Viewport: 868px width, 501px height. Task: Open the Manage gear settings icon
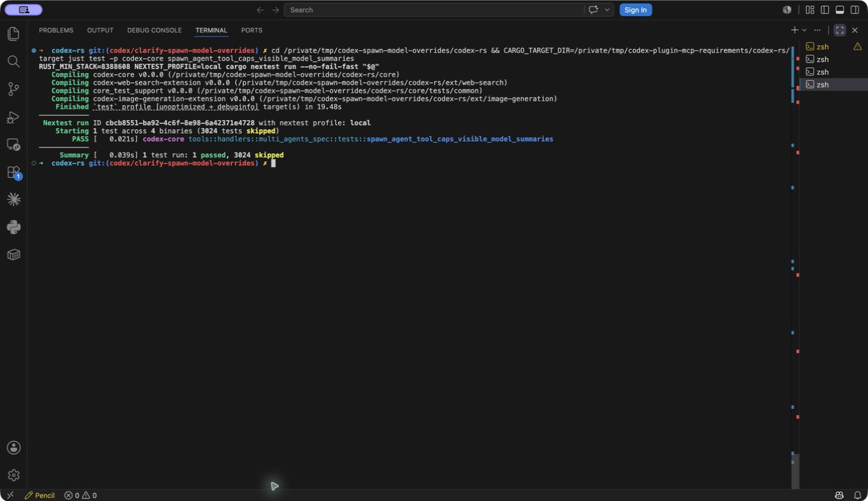[x=13, y=475]
